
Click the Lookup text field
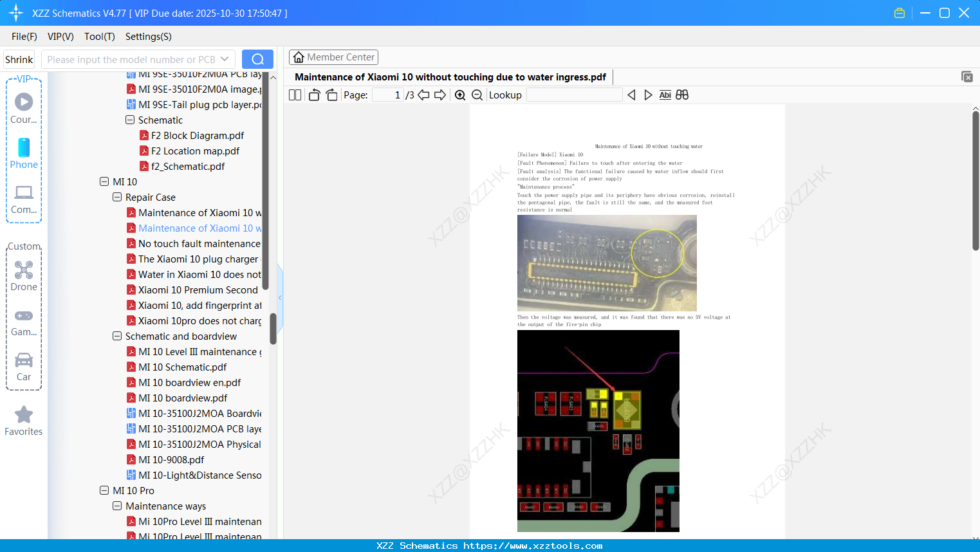point(575,95)
